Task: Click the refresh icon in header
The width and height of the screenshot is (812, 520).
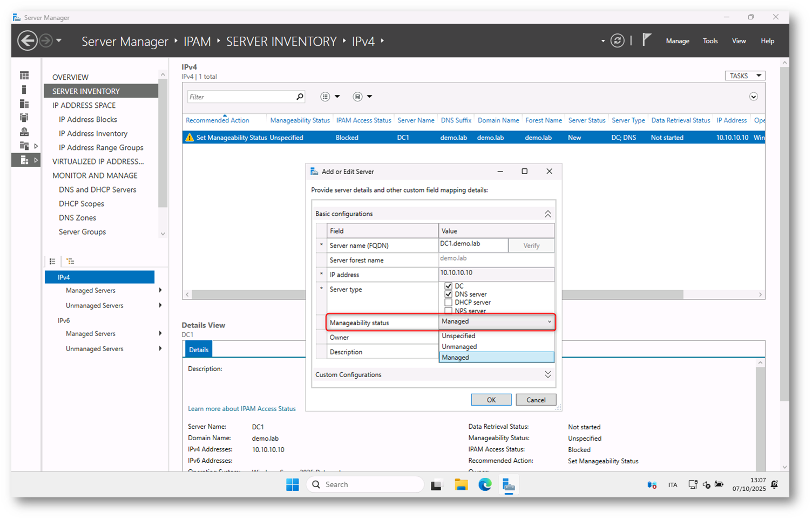Action: (617, 41)
